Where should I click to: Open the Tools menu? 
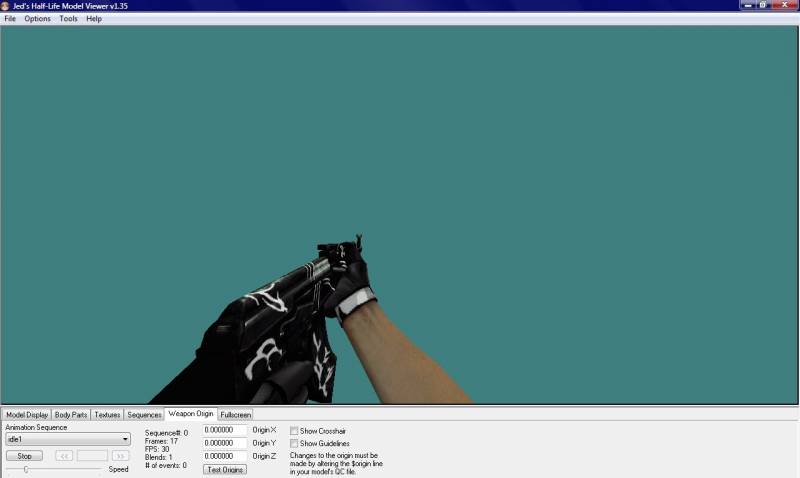click(68, 19)
